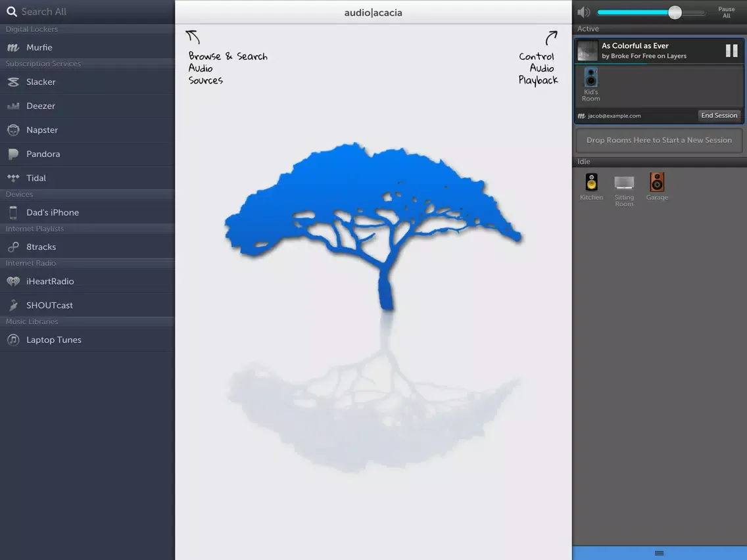747x560 pixels.
Task: Click the Search All input field
Action: coord(87,11)
